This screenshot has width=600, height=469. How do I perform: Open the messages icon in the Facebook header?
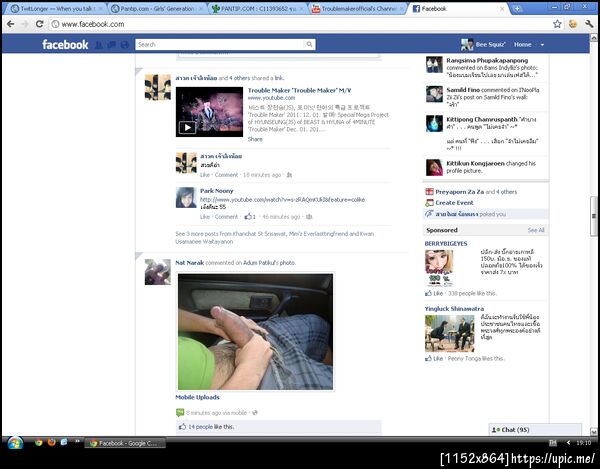point(111,45)
